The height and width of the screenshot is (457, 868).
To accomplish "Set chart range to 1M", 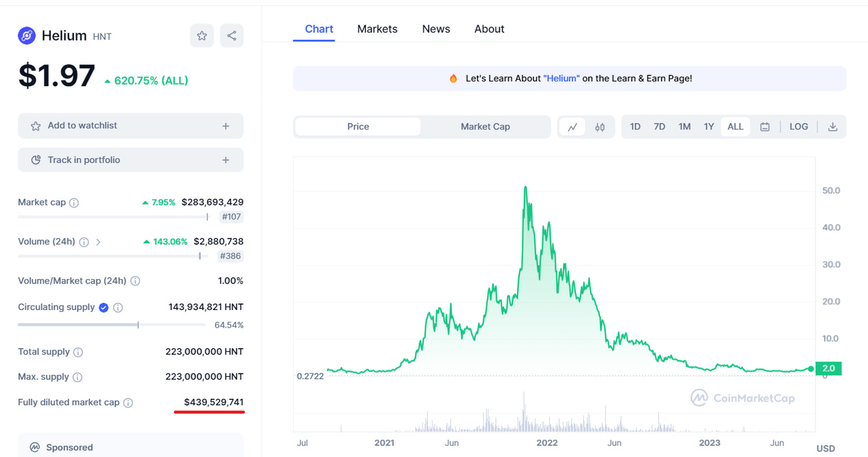I will coord(685,127).
